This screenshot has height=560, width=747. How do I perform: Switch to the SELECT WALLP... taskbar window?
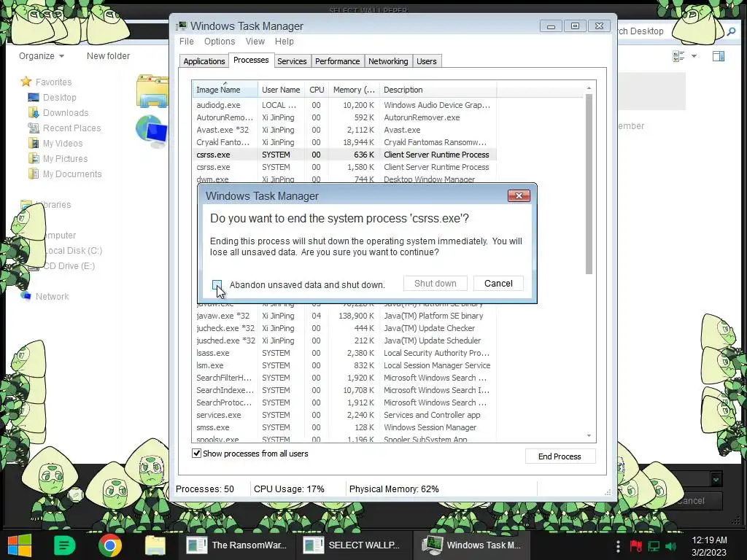(354, 545)
